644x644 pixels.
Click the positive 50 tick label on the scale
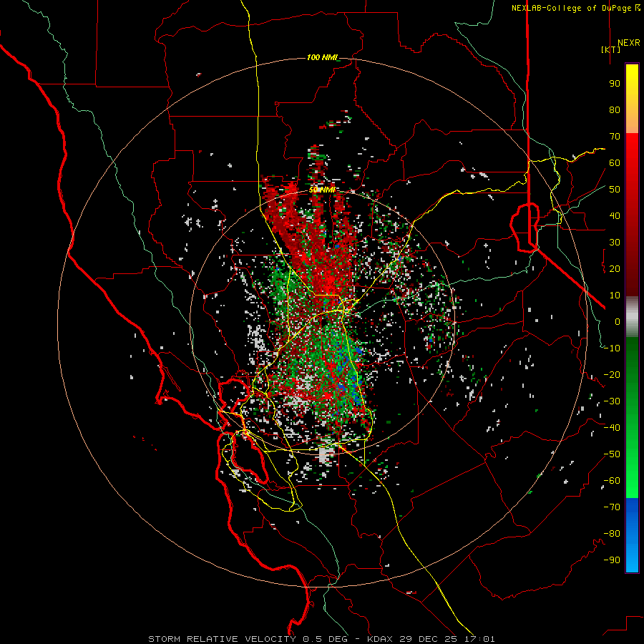[x=615, y=190]
